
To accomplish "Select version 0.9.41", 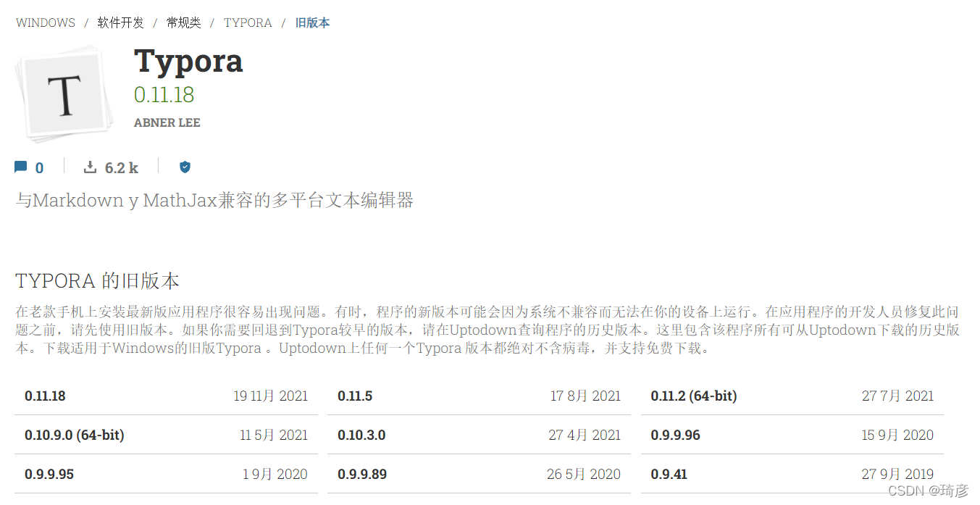I will pos(669,474).
